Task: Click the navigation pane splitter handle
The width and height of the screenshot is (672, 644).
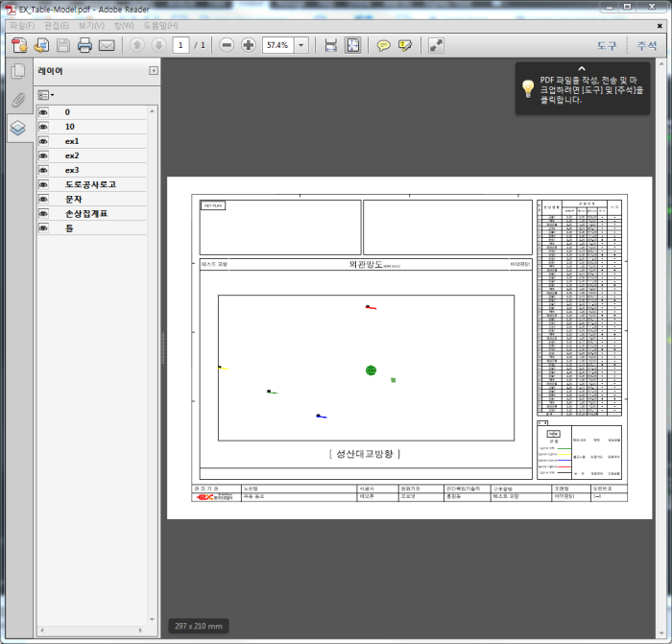Action: point(163,348)
